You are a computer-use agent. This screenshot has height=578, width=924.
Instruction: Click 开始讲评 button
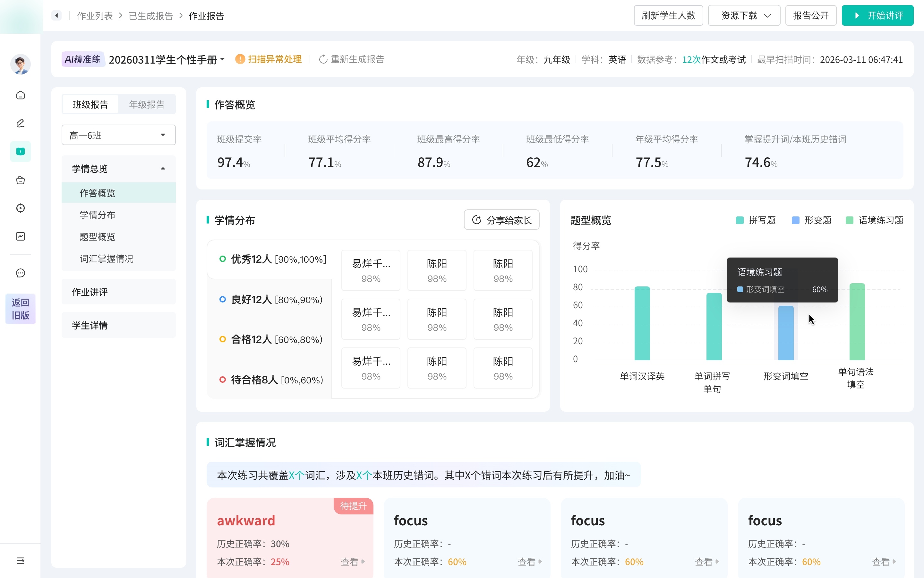click(x=877, y=16)
